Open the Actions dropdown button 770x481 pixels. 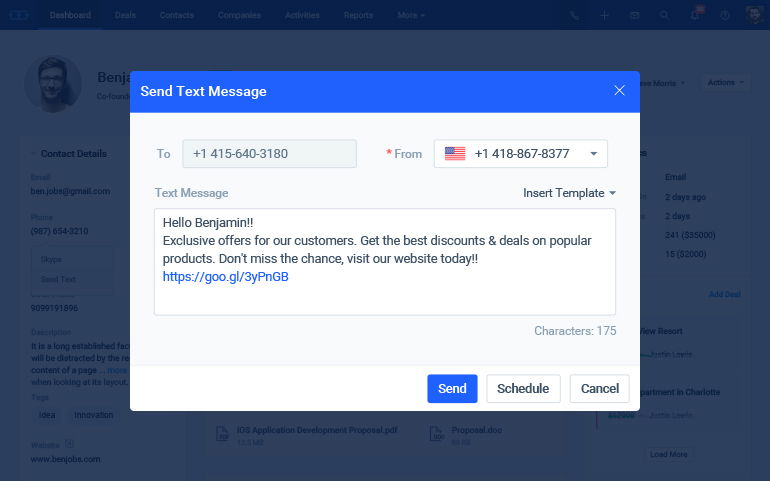point(725,83)
